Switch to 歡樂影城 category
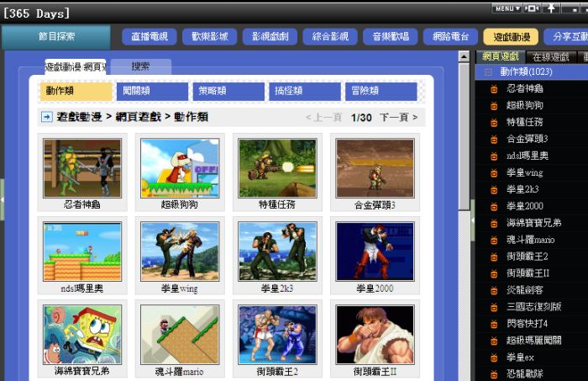 pyautogui.click(x=210, y=37)
